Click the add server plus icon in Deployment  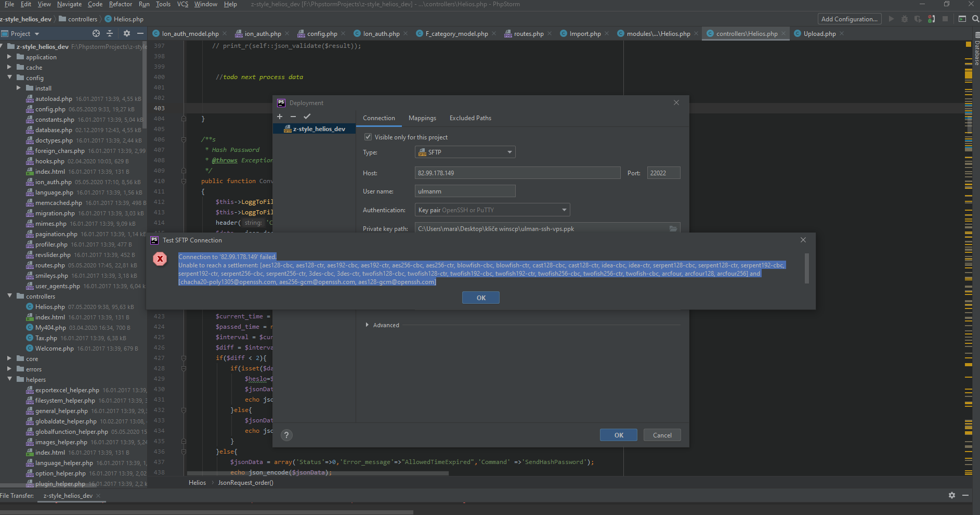[x=280, y=117]
